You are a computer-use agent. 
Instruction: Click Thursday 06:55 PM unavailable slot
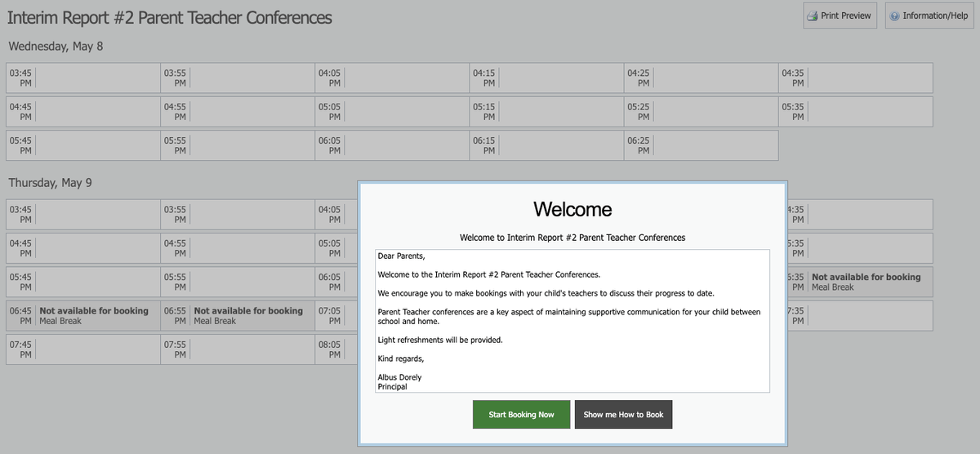pos(238,315)
